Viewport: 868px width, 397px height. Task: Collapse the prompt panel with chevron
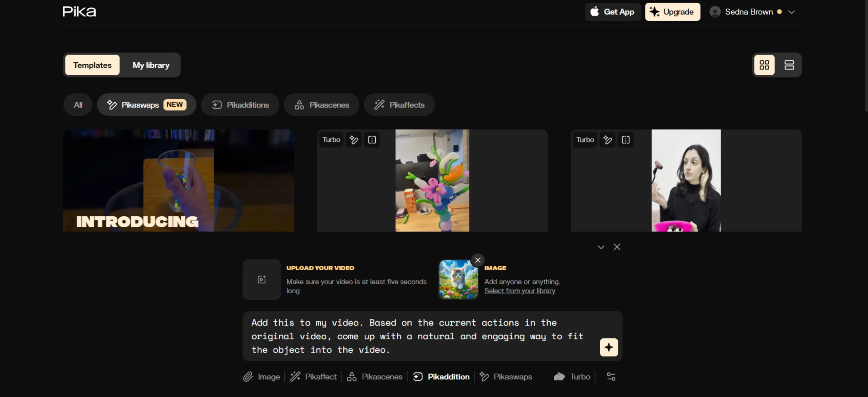click(601, 247)
